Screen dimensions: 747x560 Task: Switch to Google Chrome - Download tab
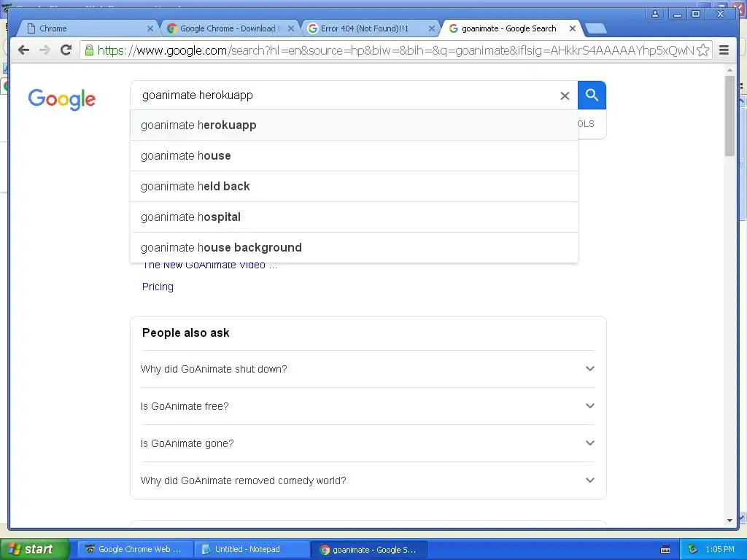point(230,28)
